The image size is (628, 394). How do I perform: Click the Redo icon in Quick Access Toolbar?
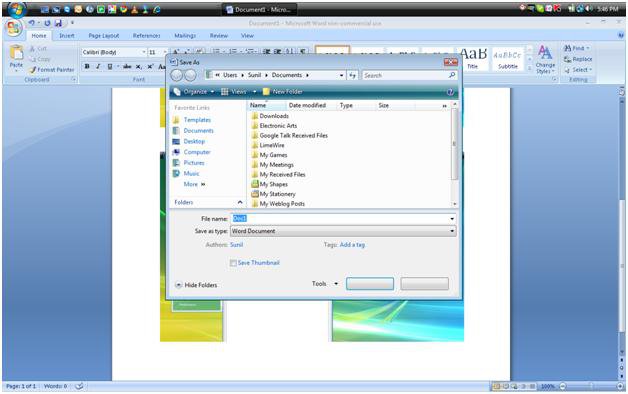point(47,23)
